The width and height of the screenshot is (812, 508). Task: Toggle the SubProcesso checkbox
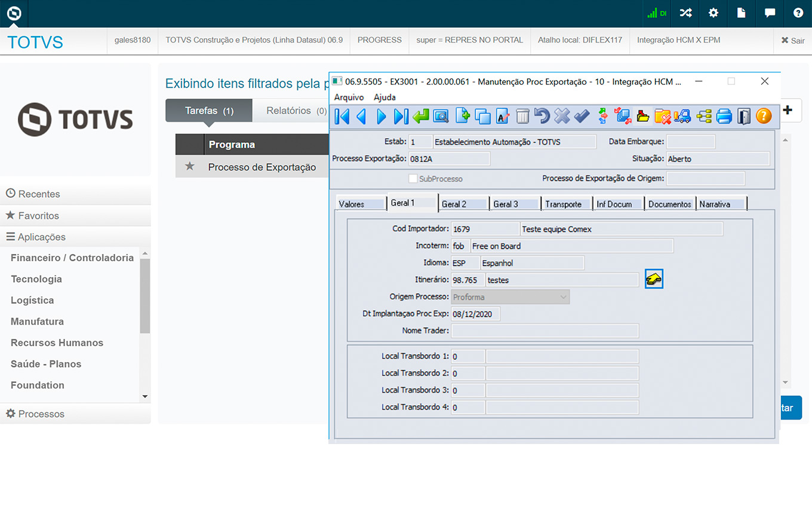tap(413, 179)
